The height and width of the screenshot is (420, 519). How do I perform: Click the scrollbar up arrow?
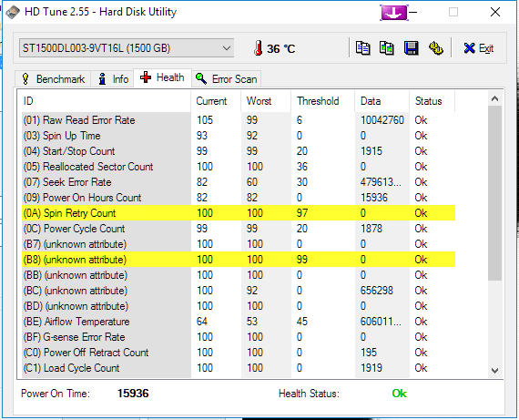(494, 98)
